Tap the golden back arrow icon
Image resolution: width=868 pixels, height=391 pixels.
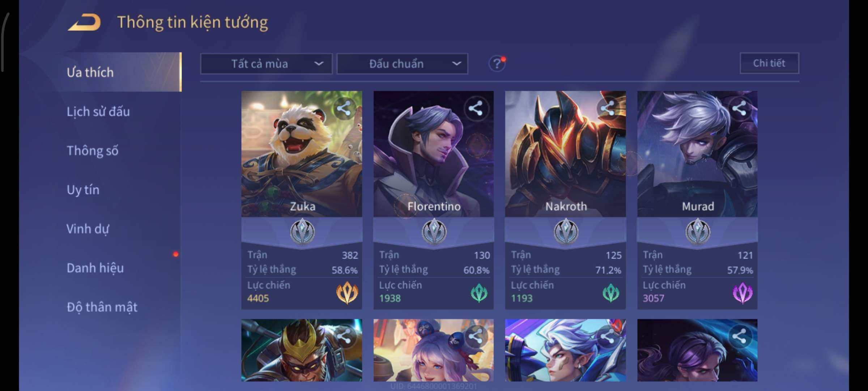point(84,22)
